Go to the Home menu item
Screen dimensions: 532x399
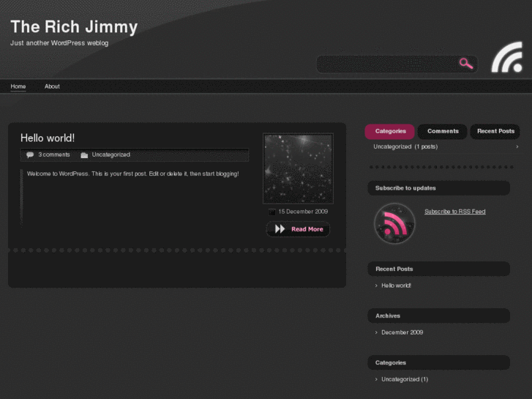pyautogui.click(x=18, y=86)
